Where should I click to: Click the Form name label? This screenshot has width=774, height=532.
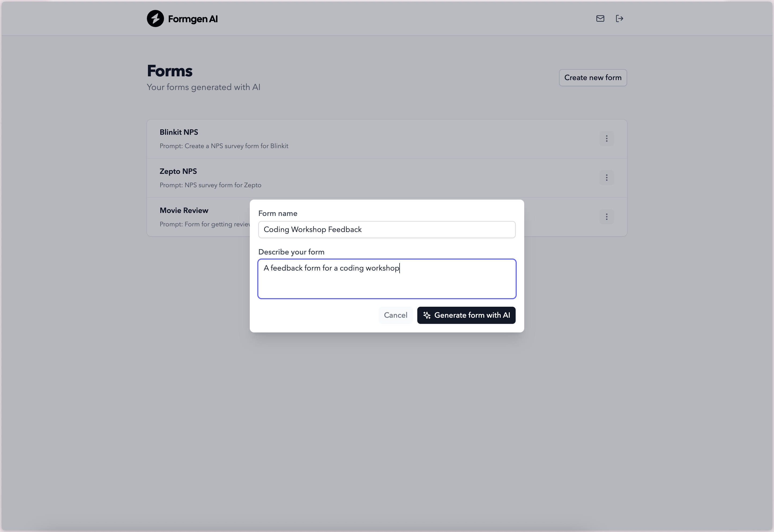(x=277, y=213)
